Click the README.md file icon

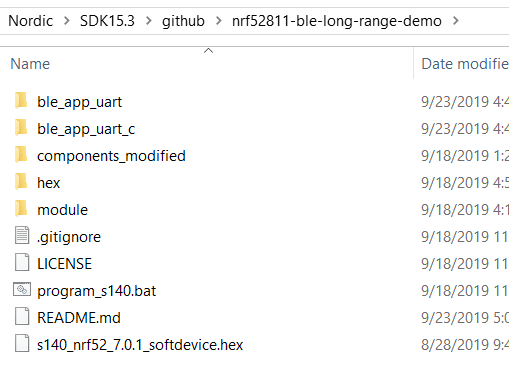coord(22,317)
